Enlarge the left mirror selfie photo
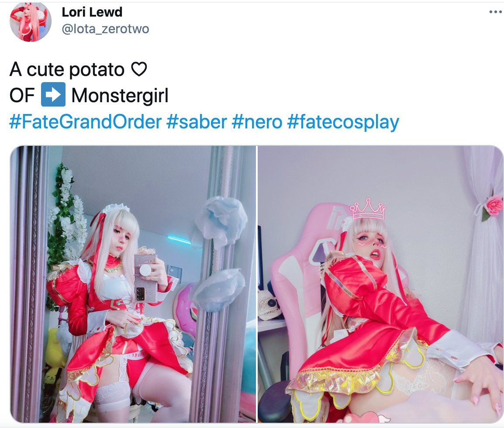Viewport: 504px width, 428px height. [133, 284]
